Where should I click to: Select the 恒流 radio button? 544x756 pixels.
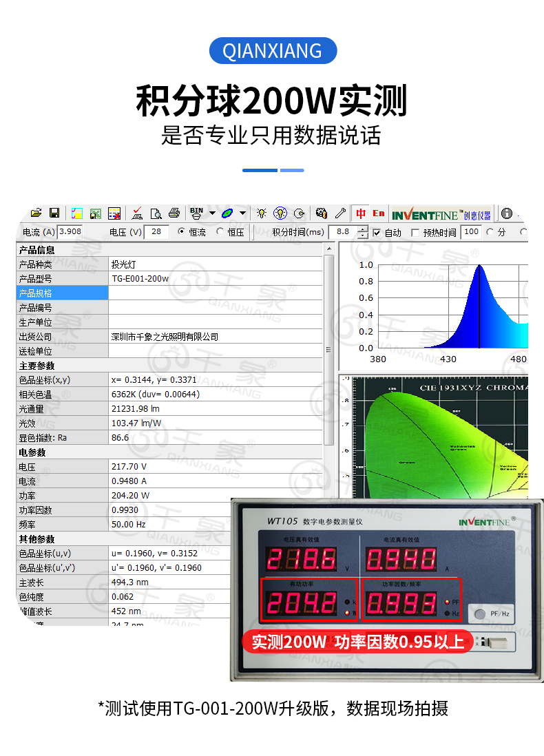point(182,232)
